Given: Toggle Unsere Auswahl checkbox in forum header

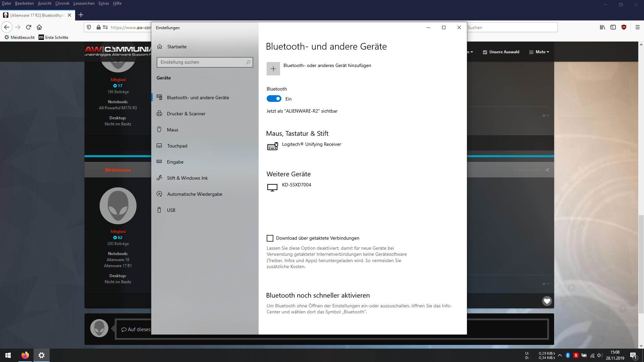Looking at the screenshot, I should pyautogui.click(x=485, y=52).
